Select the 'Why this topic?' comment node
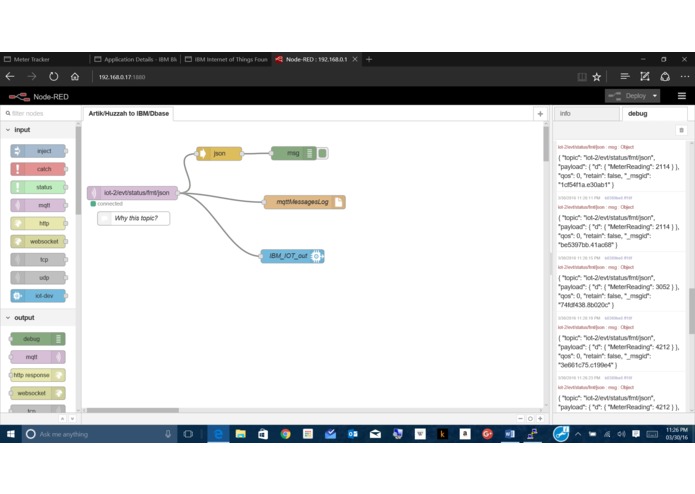 click(x=133, y=218)
